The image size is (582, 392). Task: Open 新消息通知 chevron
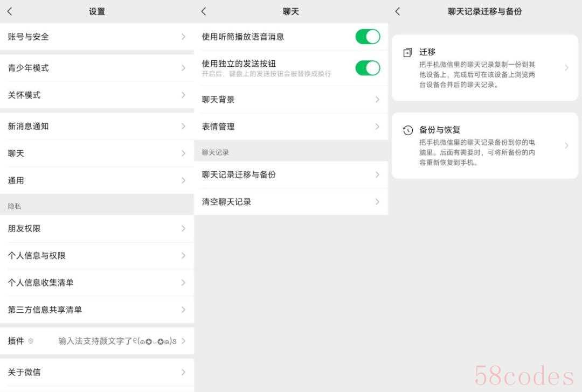coord(183,127)
